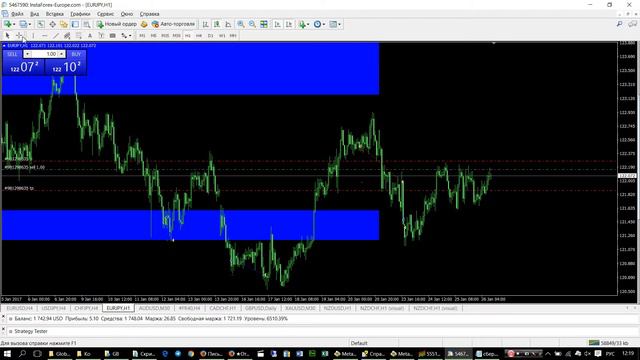Switch chart to line chart type
640x360 pixels.
tap(228, 24)
